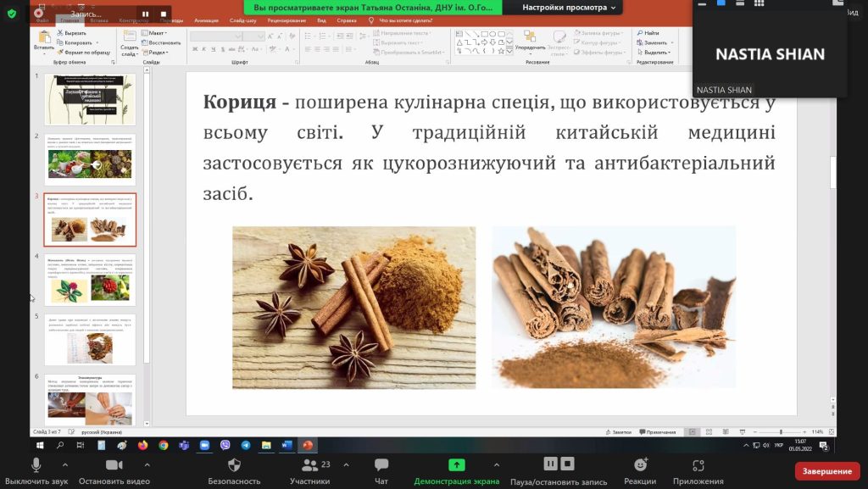This screenshot has height=489, width=868.
Task: Switch to Slide Sorter view icon
Action: pos(709,432)
